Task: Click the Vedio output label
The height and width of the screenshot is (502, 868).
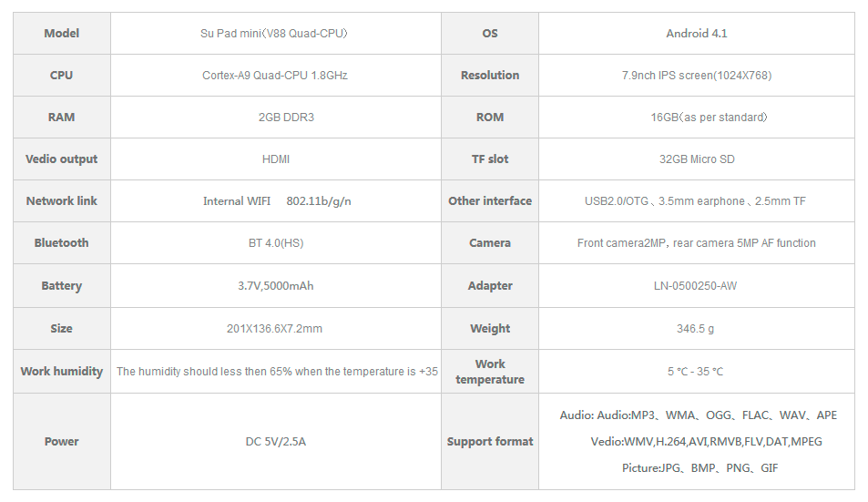Action: [61, 159]
